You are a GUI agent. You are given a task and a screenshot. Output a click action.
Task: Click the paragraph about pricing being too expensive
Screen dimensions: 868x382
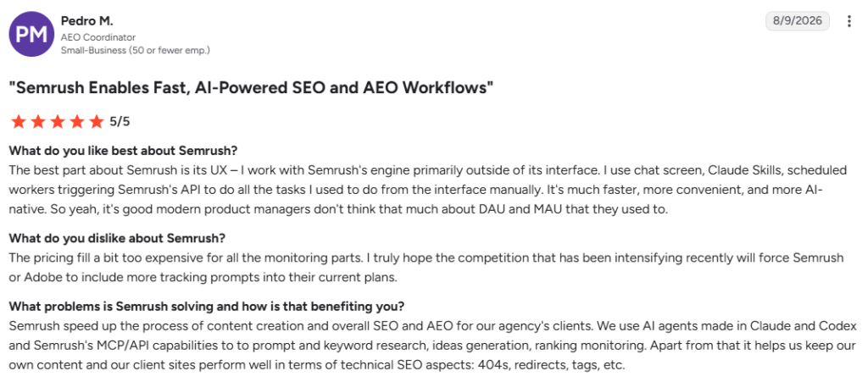[x=426, y=268]
